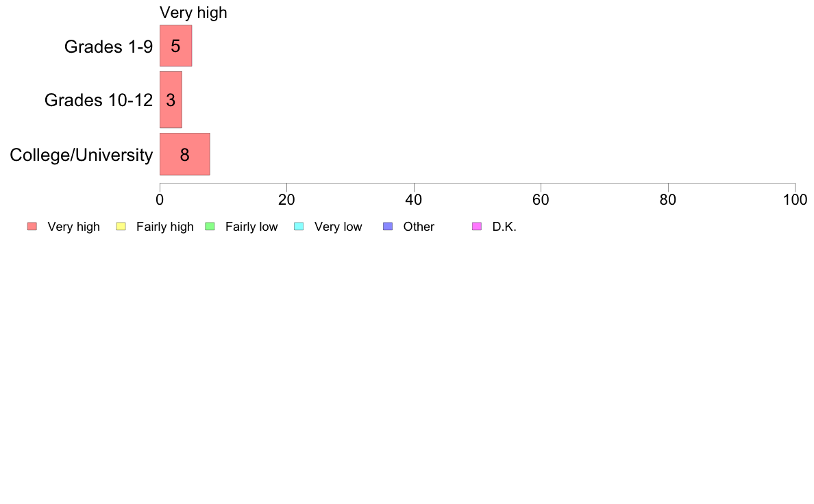Click the Other legend text
814x504 pixels.
(419, 227)
